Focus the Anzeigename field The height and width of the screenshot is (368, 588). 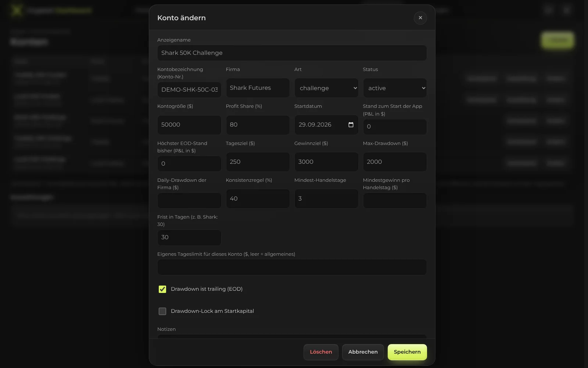[x=292, y=53]
